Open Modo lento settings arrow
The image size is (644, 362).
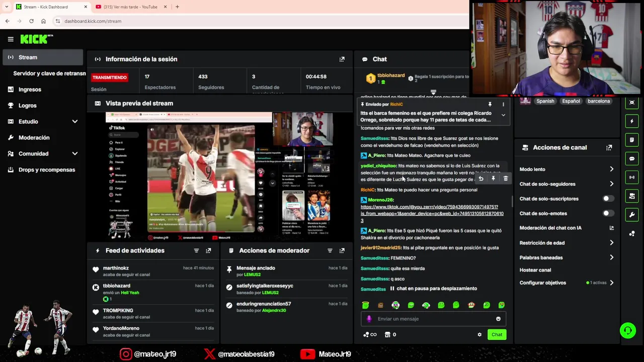click(x=612, y=169)
